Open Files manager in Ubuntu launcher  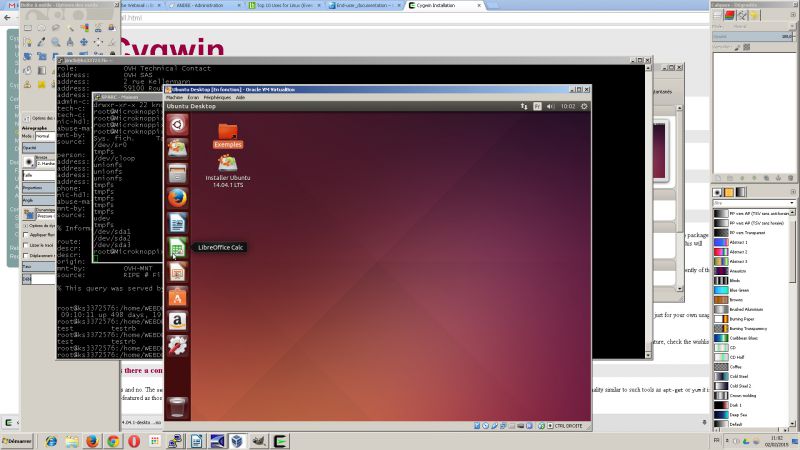[x=178, y=173]
